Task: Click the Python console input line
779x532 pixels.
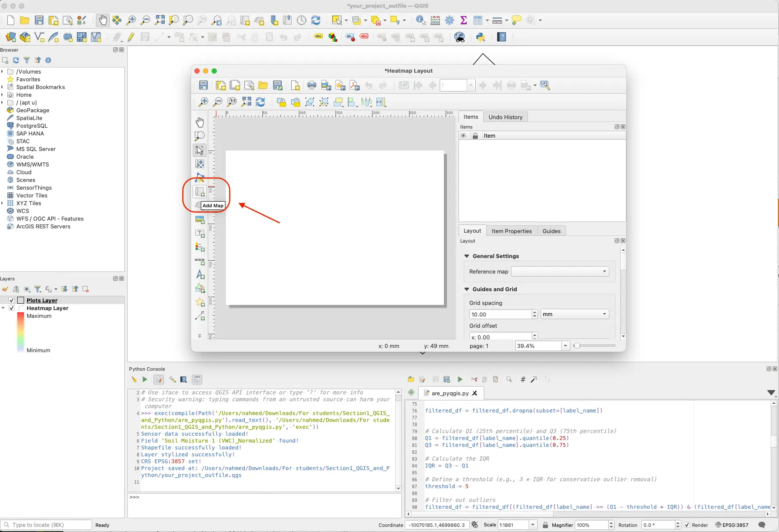Action: [265, 506]
